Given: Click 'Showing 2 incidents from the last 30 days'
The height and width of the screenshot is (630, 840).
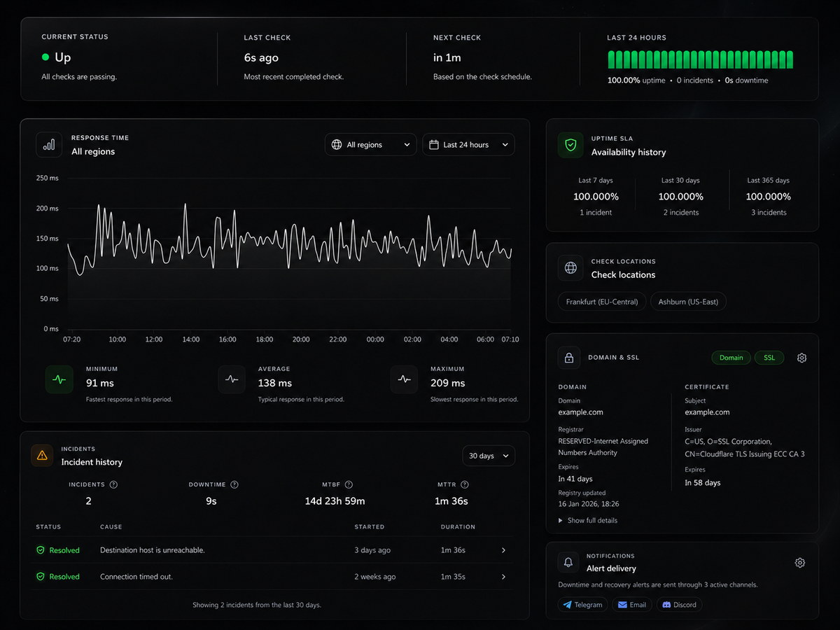Looking at the screenshot, I should pyautogui.click(x=257, y=605).
